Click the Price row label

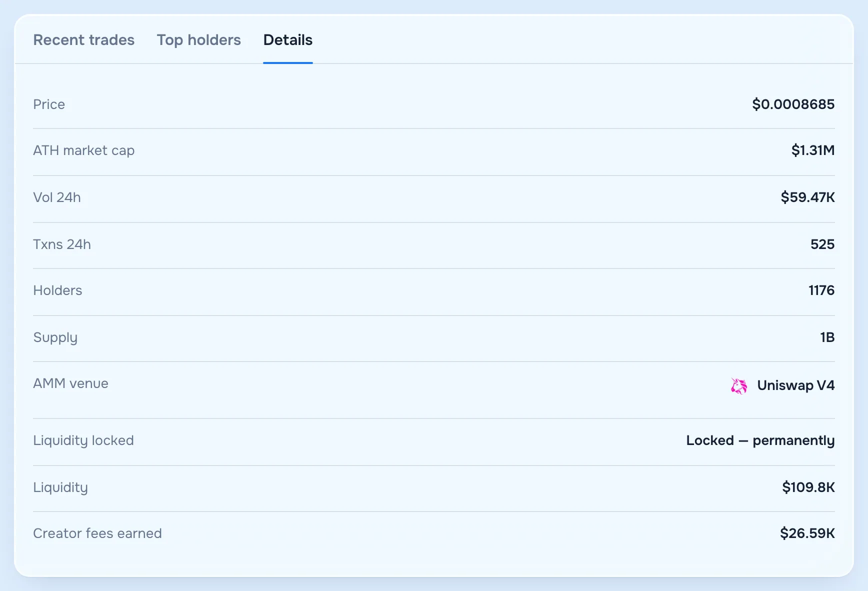pyautogui.click(x=49, y=104)
